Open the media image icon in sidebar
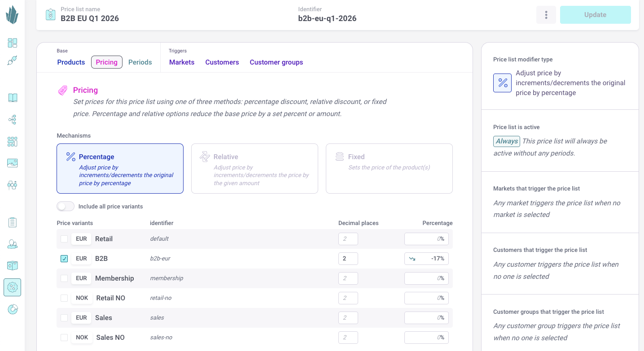This screenshot has height=351, width=644. tap(13, 163)
